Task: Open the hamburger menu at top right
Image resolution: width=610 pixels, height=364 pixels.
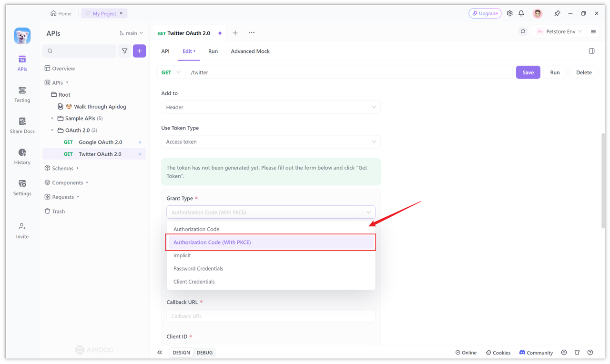Action: (x=593, y=31)
